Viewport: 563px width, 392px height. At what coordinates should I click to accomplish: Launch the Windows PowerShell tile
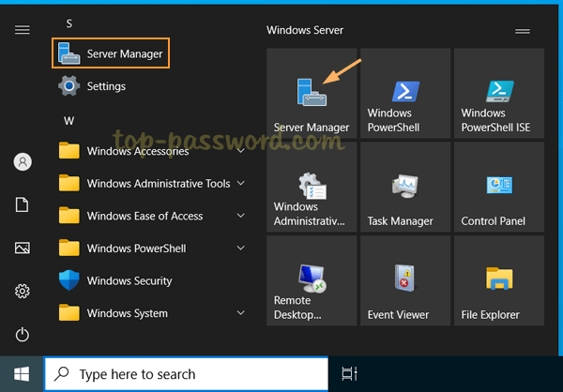pyautogui.click(x=404, y=94)
